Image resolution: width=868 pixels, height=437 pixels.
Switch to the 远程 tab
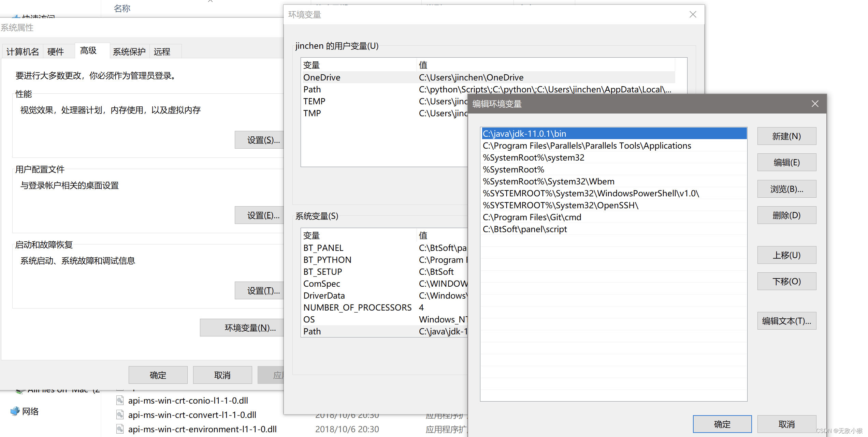[162, 51]
